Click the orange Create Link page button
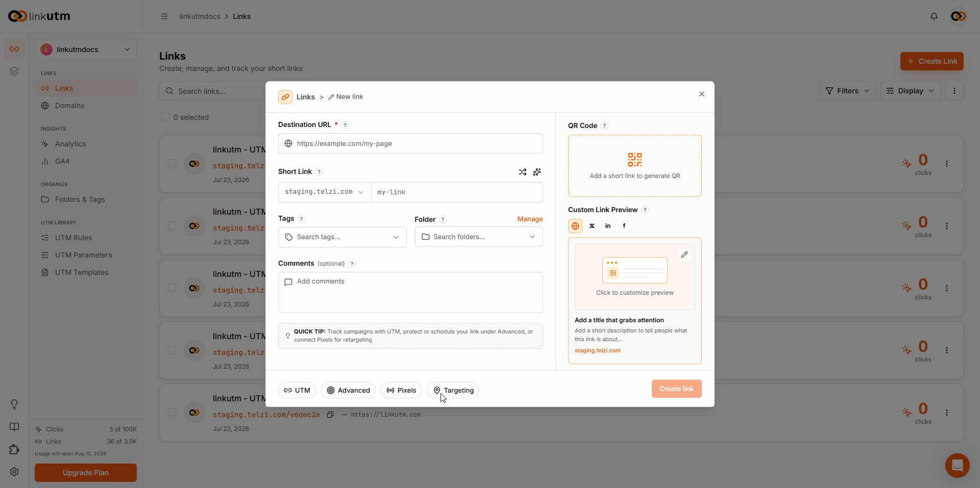The width and height of the screenshot is (980, 488). click(932, 61)
